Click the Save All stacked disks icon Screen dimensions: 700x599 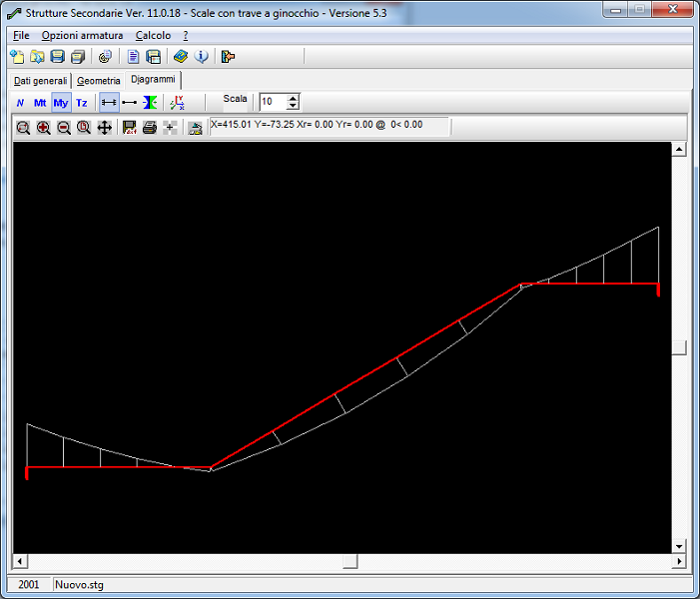click(x=78, y=57)
